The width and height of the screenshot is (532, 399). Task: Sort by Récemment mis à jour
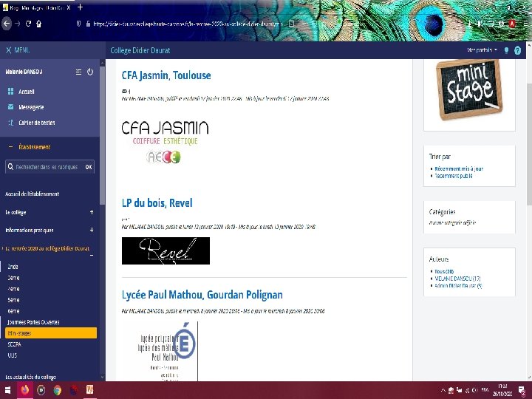click(x=459, y=168)
